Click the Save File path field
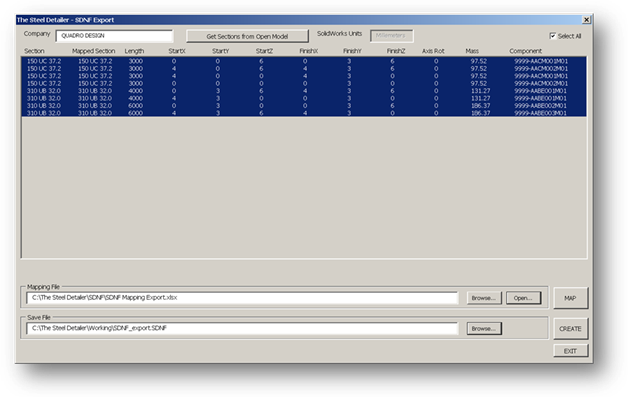The height and width of the screenshot is (397, 628). pyautogui.click(x=242, y=328)
